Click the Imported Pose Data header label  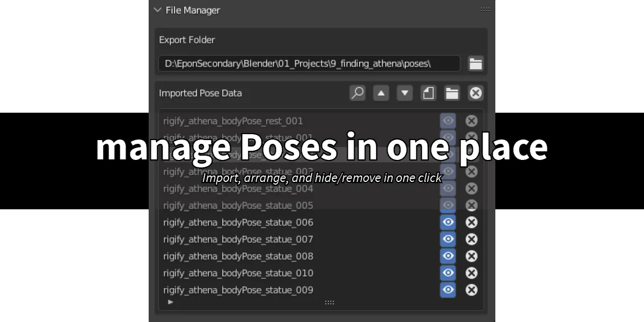201,93
